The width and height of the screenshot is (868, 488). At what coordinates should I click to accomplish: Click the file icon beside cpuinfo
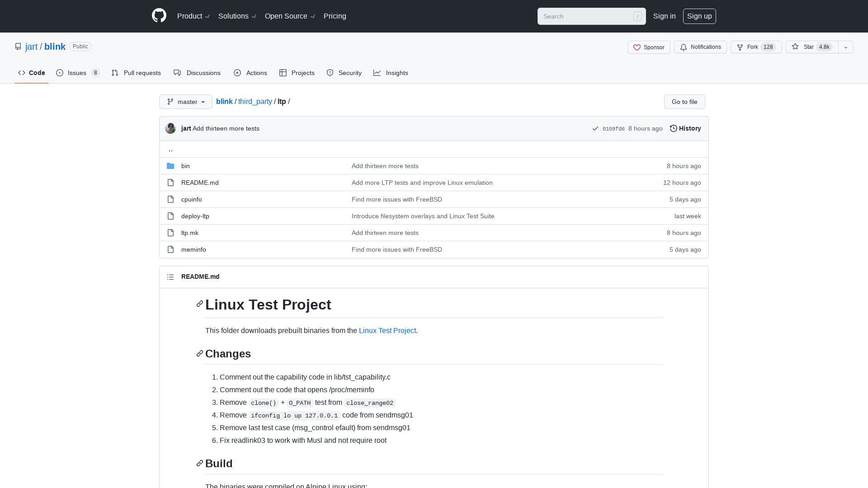tap(170, 199)
